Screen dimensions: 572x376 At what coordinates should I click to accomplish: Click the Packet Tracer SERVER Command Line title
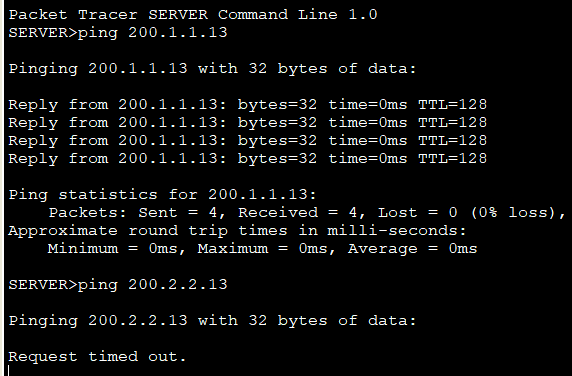click(x=193, y=15)
